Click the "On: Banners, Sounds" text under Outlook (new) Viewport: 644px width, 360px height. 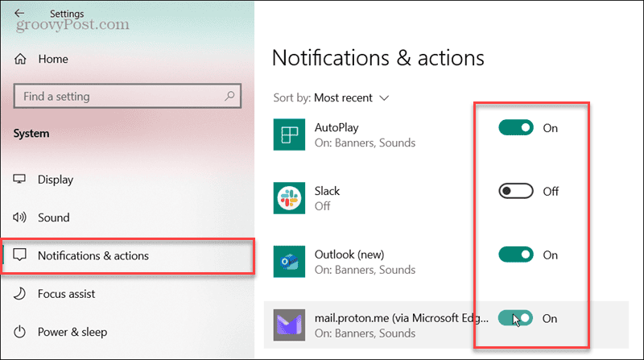(x=365, y=270)
